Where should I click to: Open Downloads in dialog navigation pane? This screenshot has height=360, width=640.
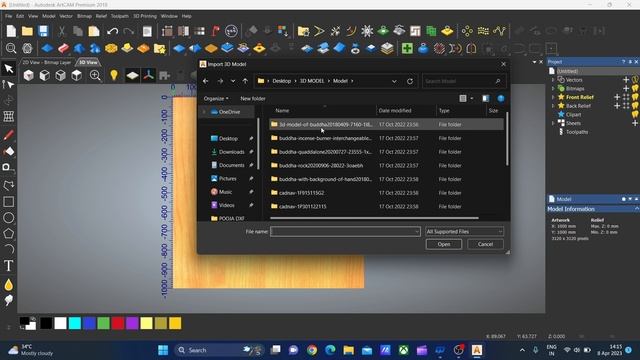pos(231,152)
